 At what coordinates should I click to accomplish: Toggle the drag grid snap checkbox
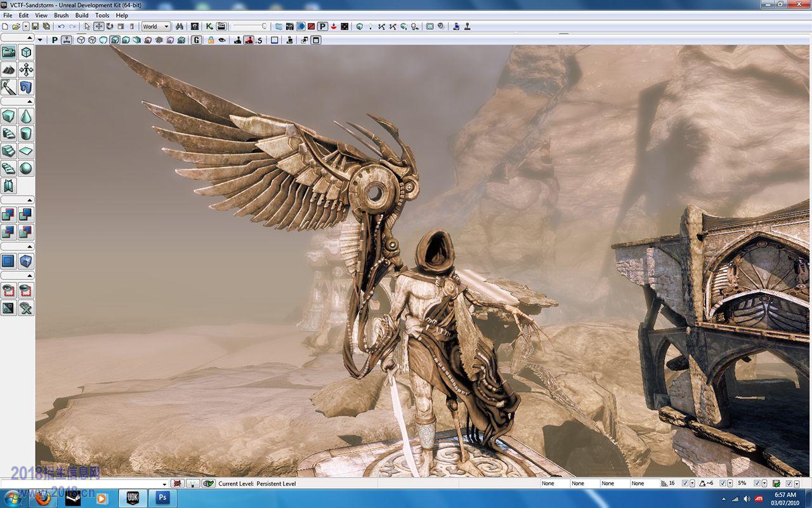point(684,483)
